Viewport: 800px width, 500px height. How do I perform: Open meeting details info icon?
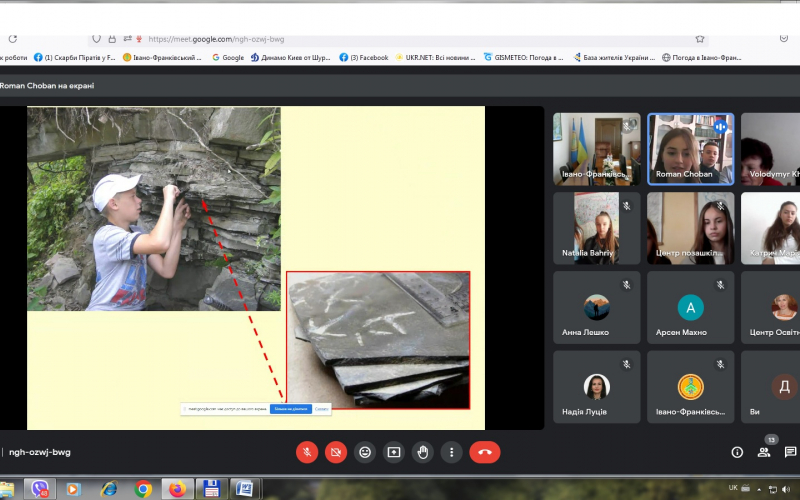[x=737, y=452]
